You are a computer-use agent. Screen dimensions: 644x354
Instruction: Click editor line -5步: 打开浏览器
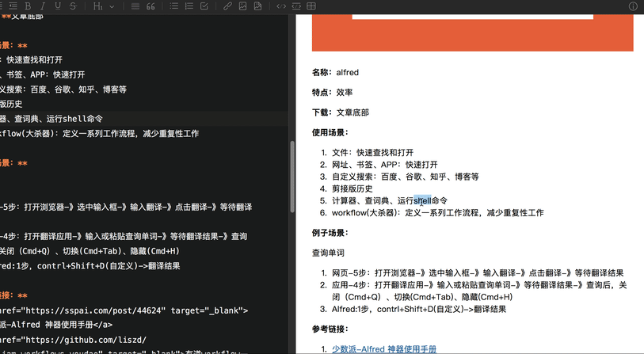point(126,207)
